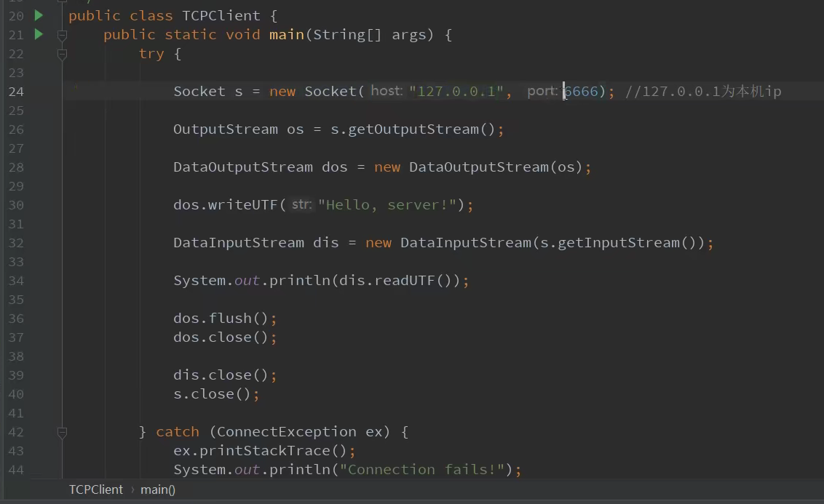
Task: Click dis.close() statement
Action: [x=225, y=375]
